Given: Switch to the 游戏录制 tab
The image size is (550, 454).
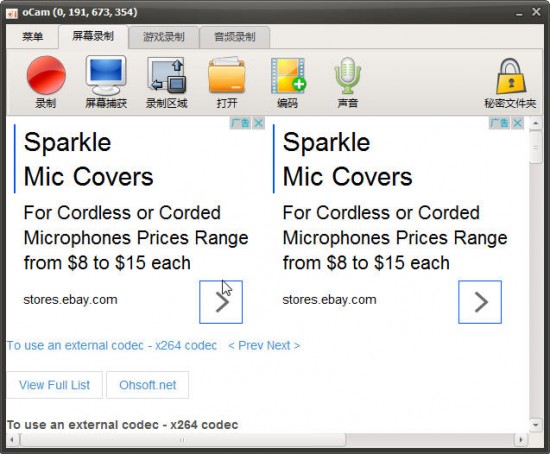Looking at the screenshot, I should 164,37.
